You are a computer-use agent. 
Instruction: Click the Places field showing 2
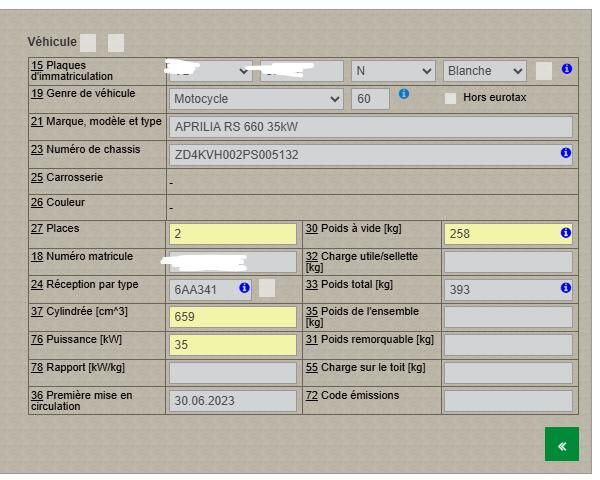233,234
